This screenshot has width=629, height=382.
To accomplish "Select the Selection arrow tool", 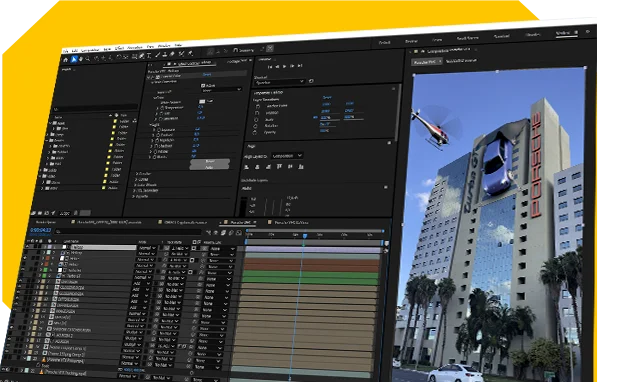I will tap(74, 59).
